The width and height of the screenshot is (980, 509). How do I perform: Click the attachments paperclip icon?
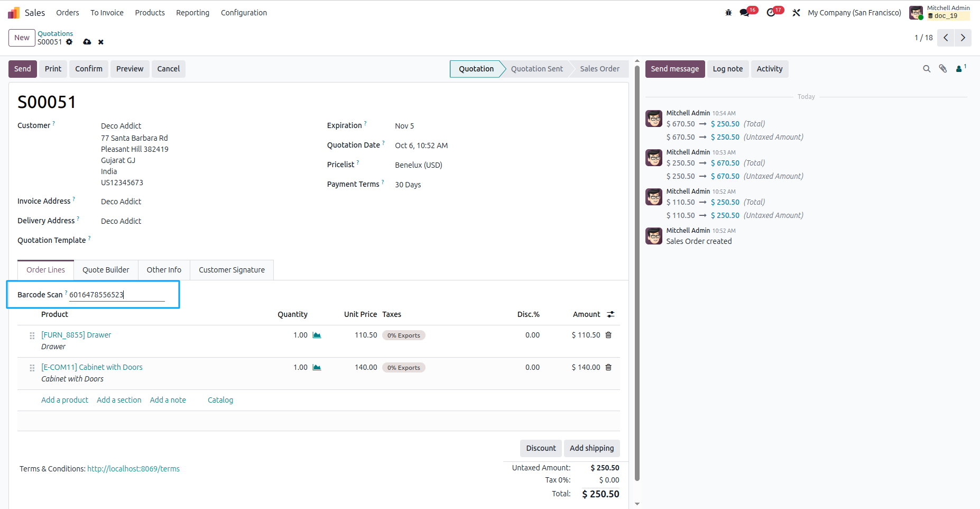(x=943, y=69)
